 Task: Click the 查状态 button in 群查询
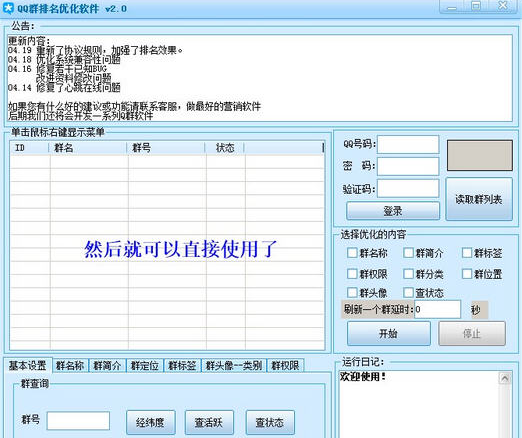coord(270,422)
